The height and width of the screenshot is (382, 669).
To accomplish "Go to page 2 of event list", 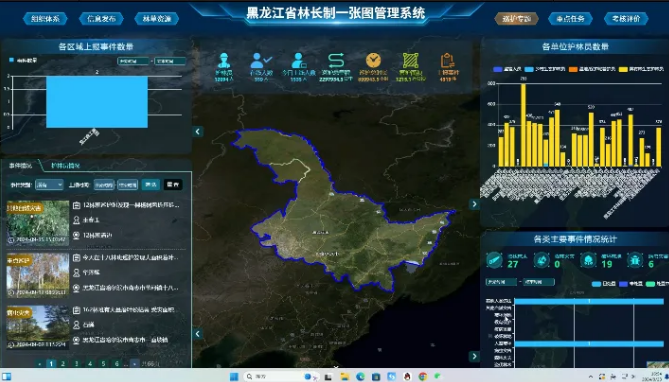I will point(63,364).
